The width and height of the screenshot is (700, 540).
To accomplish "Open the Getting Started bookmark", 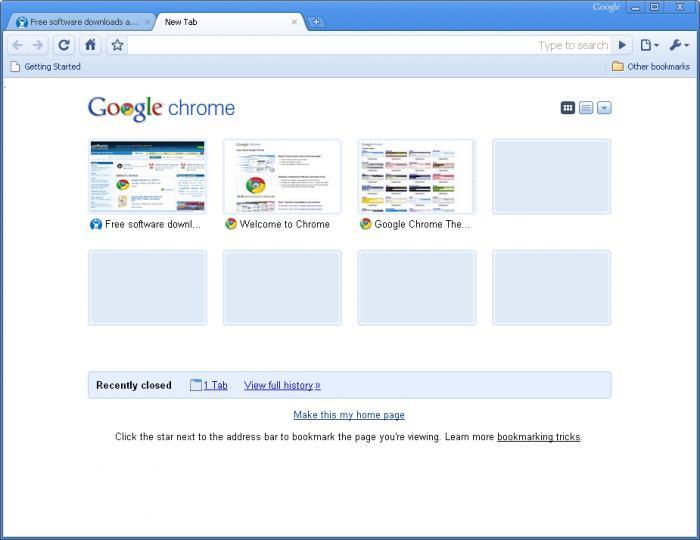I will [46, 66].
